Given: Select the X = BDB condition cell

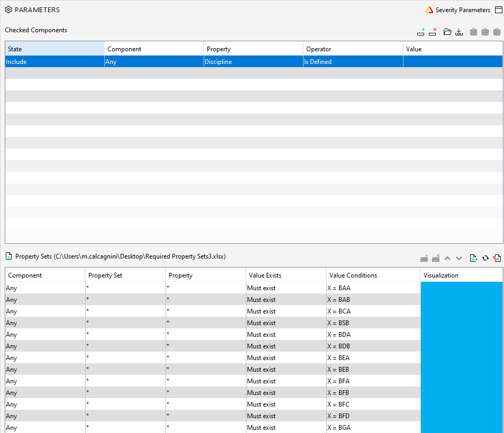Looking at the screenshot, I should pyautogui.click(x=373, y=346).
